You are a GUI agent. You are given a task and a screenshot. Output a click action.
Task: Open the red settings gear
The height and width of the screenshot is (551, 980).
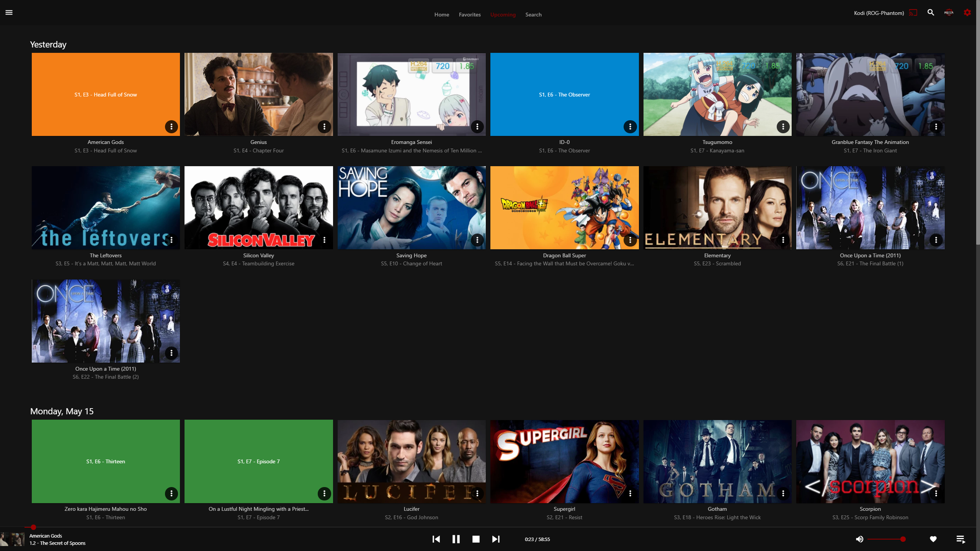pyautogui.click(x=967, y=13)
